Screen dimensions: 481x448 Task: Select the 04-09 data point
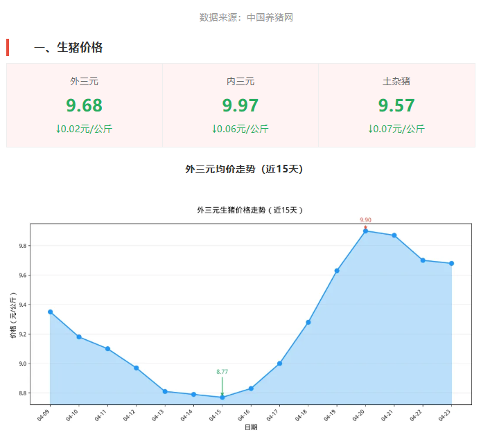[51, 312]
